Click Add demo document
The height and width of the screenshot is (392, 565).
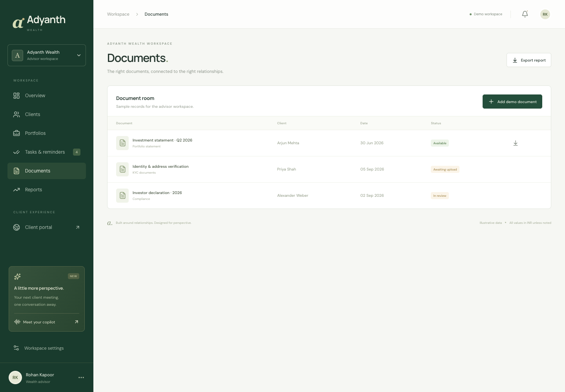pyautogui.click(x=512, y=102)
